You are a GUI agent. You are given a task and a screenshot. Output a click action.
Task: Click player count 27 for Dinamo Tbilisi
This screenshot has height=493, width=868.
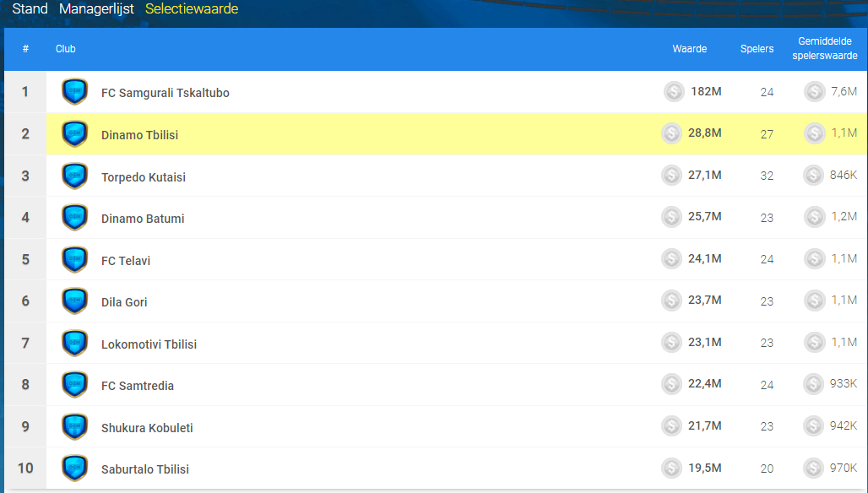tap(767, 134)
